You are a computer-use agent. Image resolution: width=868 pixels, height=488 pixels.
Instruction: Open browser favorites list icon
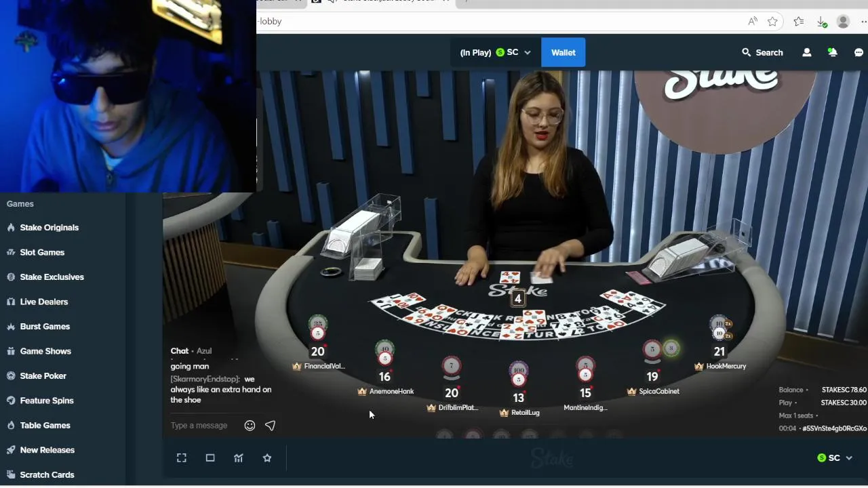click(x=799, y=22)
